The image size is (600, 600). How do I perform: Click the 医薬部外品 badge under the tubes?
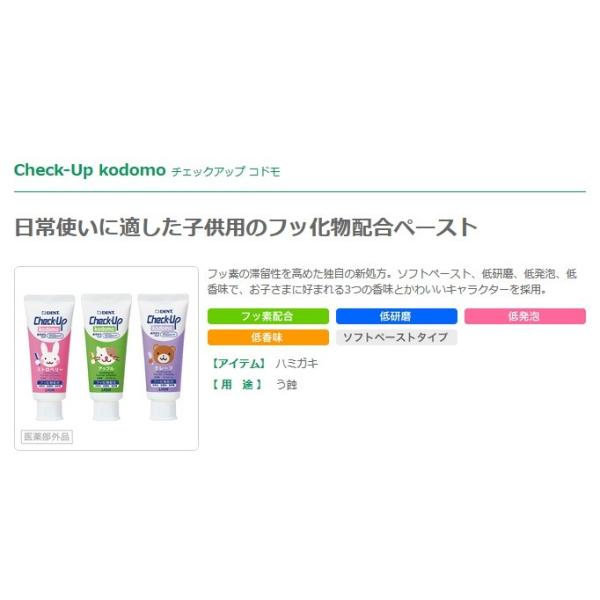[47, 437]
